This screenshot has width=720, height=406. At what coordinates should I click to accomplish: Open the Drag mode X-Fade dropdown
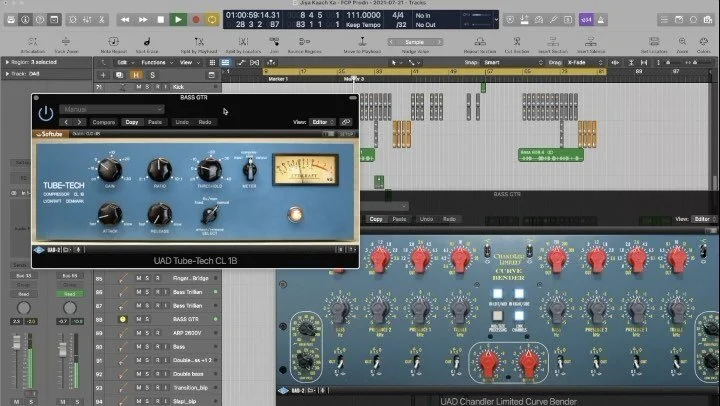[585, 62]
